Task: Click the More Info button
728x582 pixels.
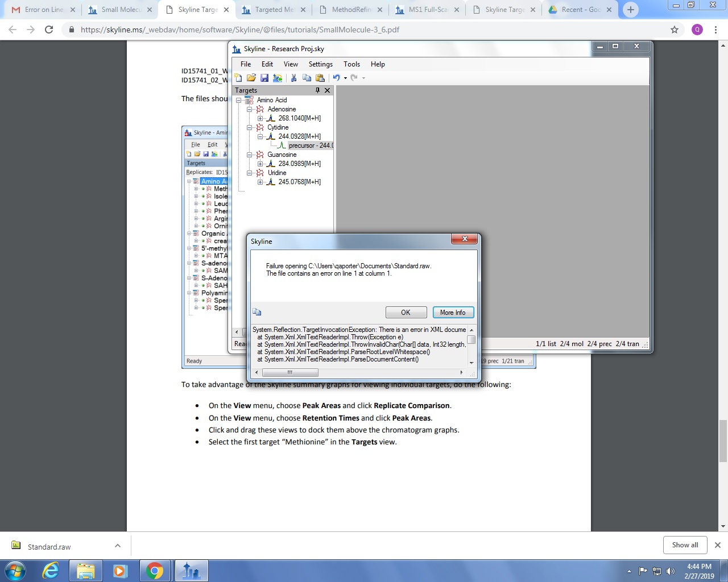Action: (453, 313)
